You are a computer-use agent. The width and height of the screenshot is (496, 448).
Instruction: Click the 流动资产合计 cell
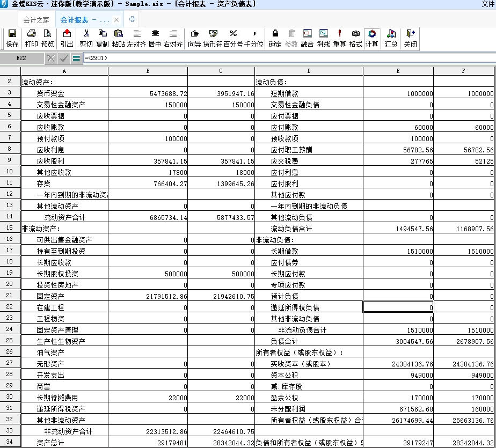64,217
